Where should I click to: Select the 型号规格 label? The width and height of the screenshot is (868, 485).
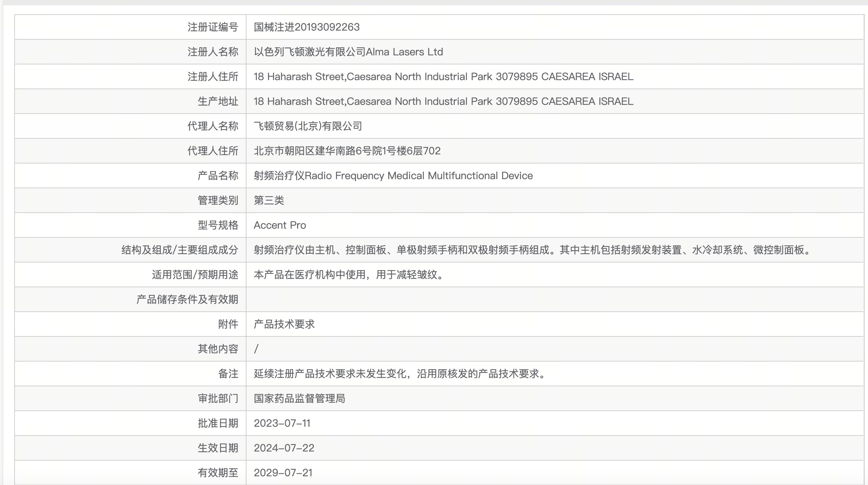218,225
